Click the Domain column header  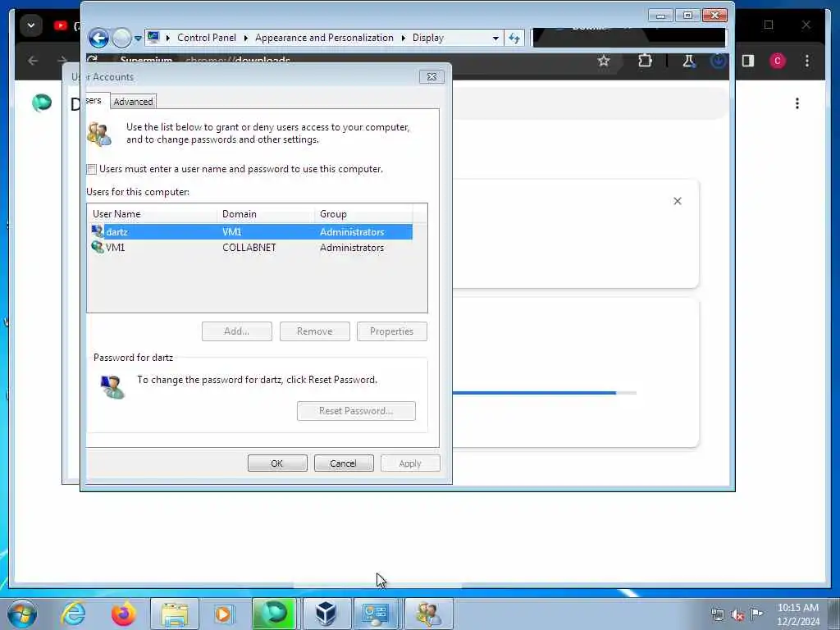point(266,214)
